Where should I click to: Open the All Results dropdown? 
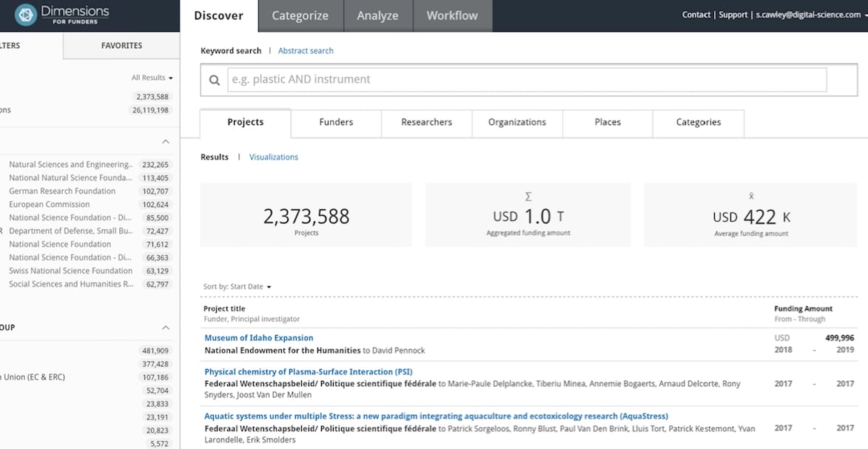tap(152, 78)
